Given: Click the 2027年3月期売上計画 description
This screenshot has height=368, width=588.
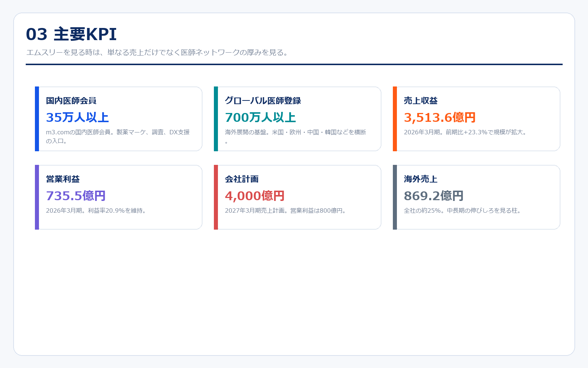Looking at the screenshot, I should point(286,210).
